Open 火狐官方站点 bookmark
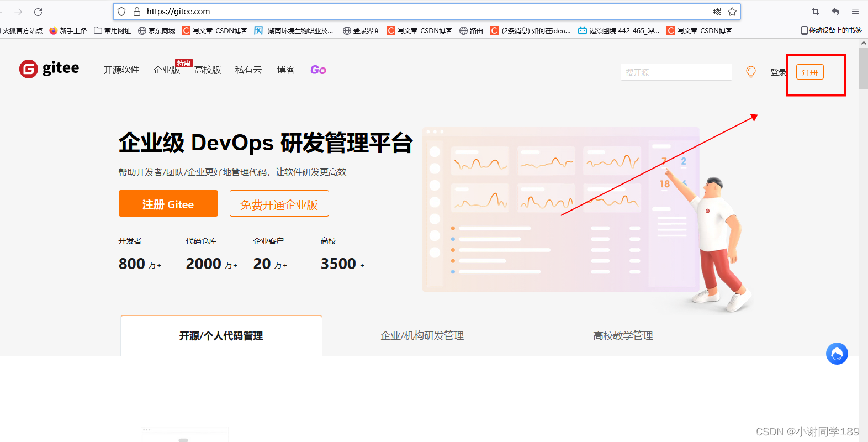The width and height of the screenshot is (868, 442). (22, 30)
